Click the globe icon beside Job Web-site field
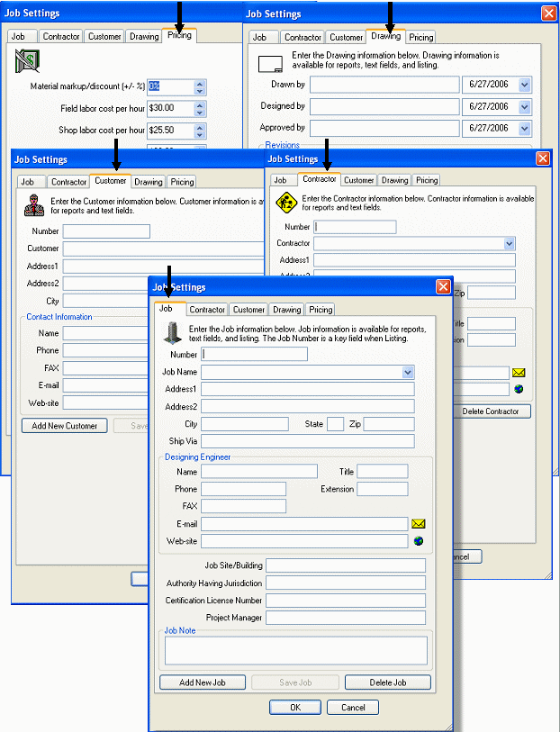560x732 pixels. pyautogui.click(x=418, y=541)
